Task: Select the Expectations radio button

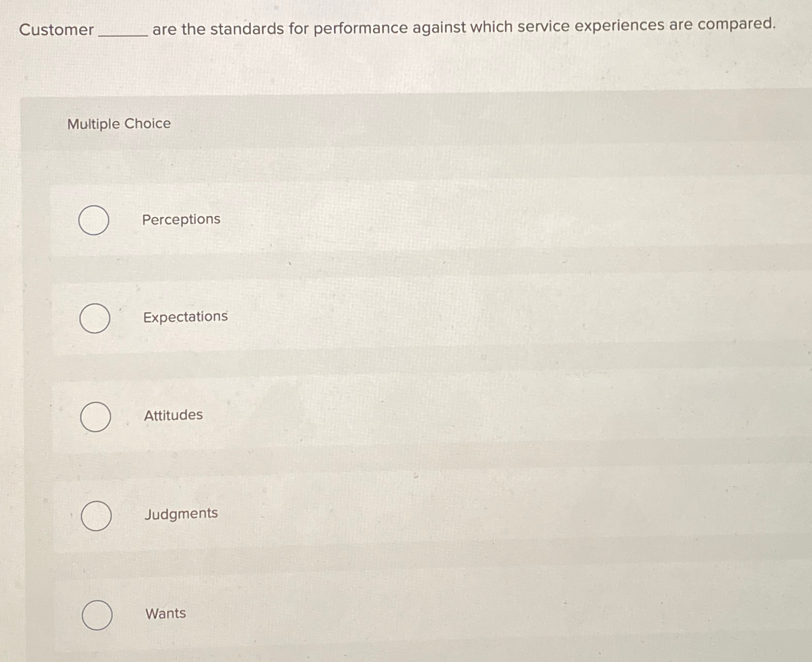Action: 95,317
